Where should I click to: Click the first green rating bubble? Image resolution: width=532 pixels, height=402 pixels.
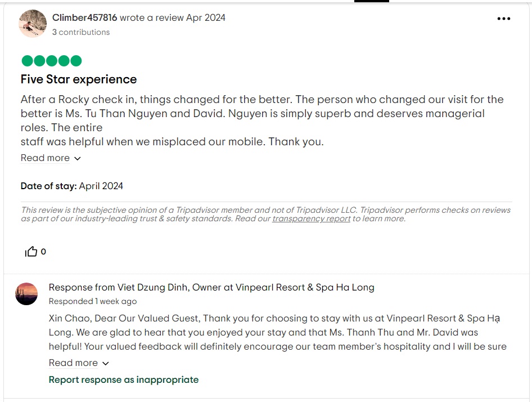[27, 61]
